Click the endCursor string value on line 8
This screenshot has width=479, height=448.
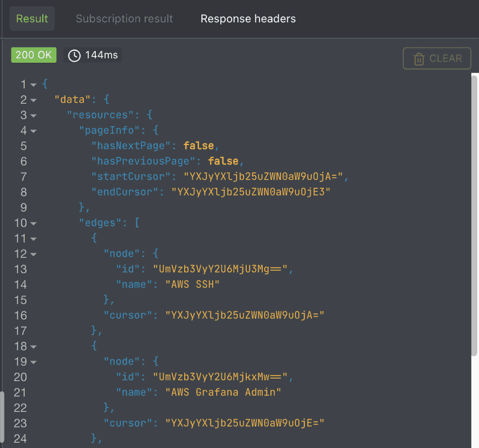251,192
